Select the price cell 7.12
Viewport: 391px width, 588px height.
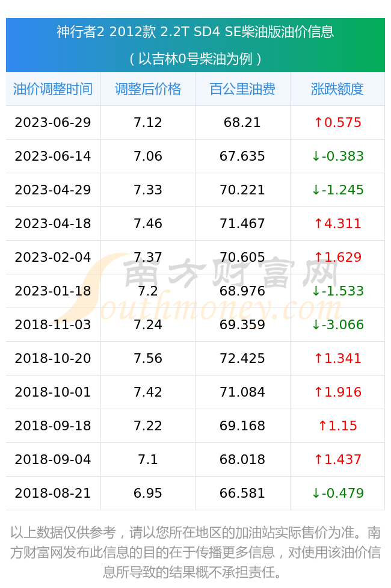[x=148, y=122]
